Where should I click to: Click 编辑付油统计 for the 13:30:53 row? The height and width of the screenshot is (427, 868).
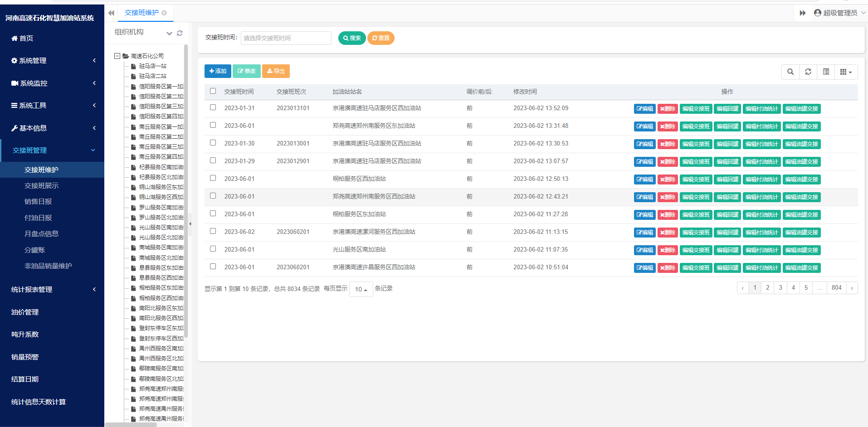(x=762, y=144)
